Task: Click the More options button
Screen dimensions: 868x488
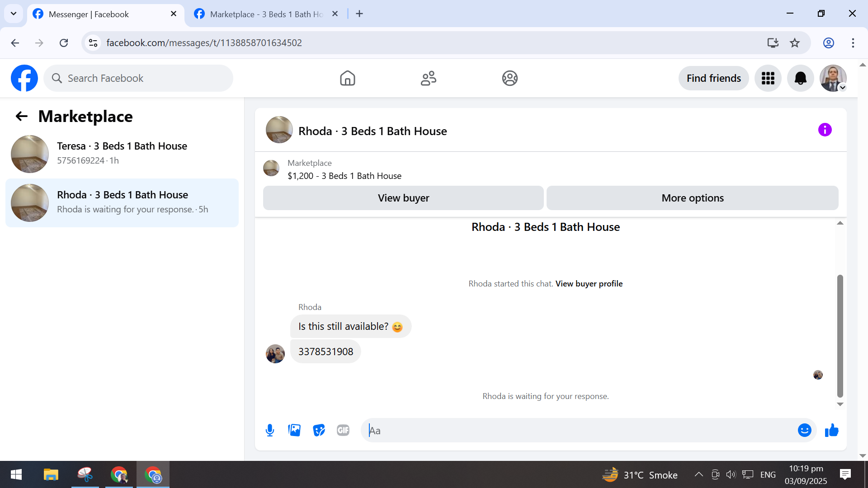Action: (x=693, y=198)
